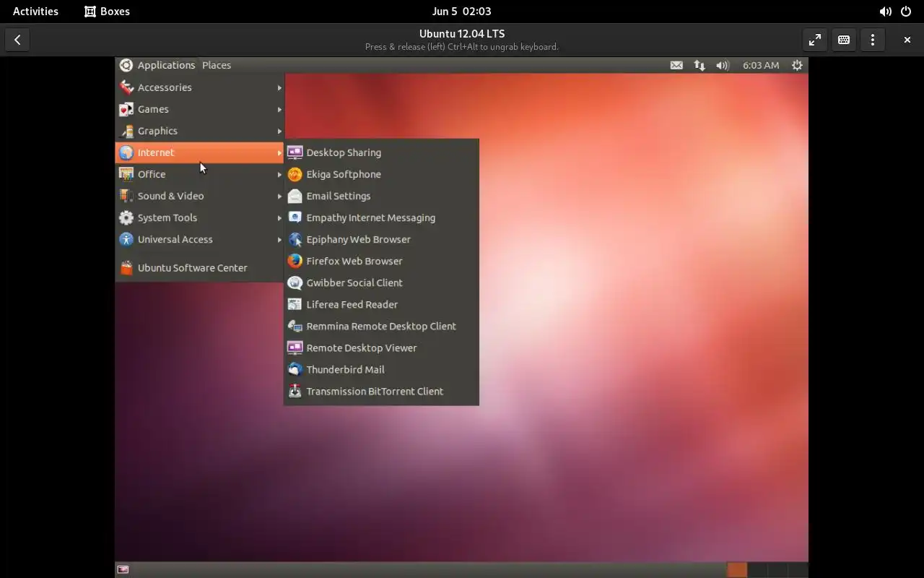
Task: Toggle fullscreen in Boxes header
Action: 815,40
